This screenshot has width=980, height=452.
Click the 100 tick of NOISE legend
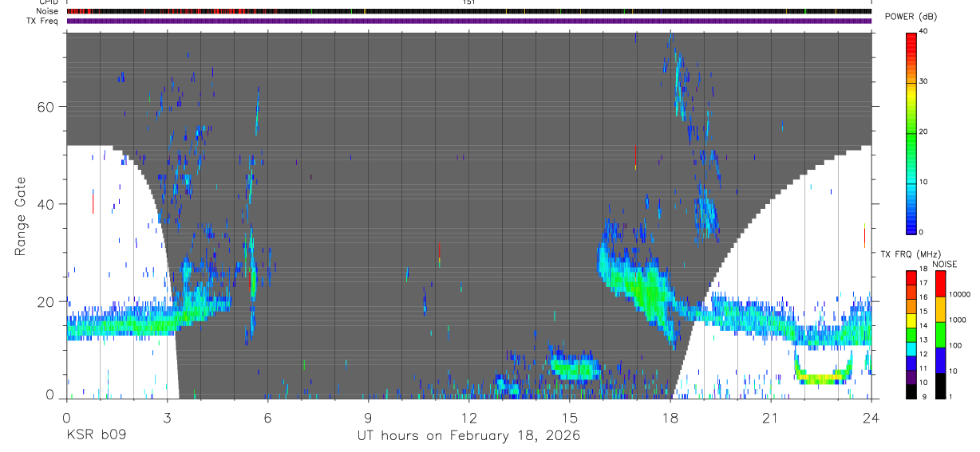tap(955, 346)
